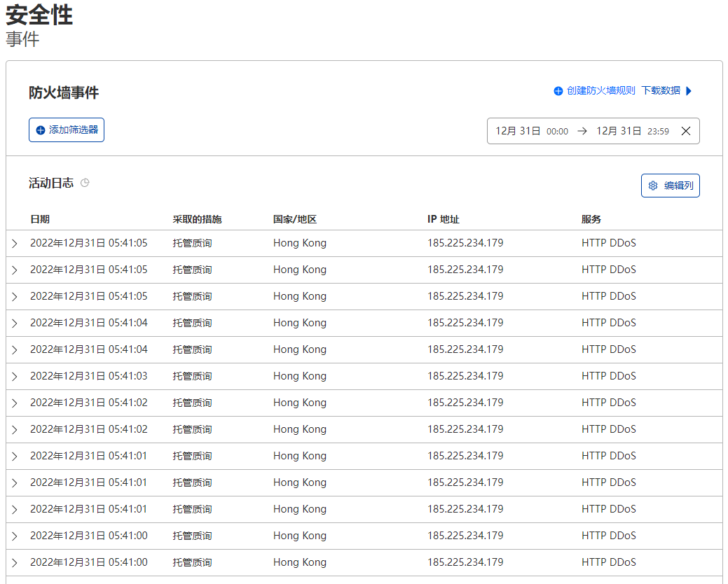Click the 活动日志 title
Viewport: 728px width, 584px height.
tap(51, 183)
